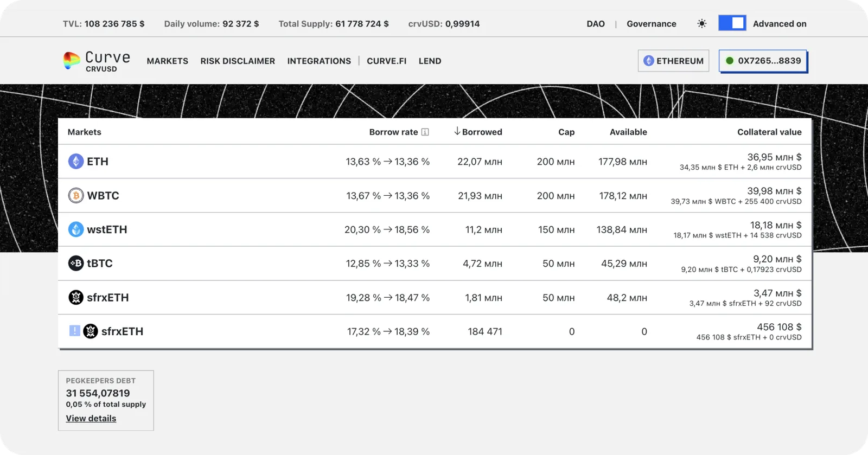Click the 36,95 млн $ collateral value
Viewport: 868px width, 455px height.
tap(774, 157)
